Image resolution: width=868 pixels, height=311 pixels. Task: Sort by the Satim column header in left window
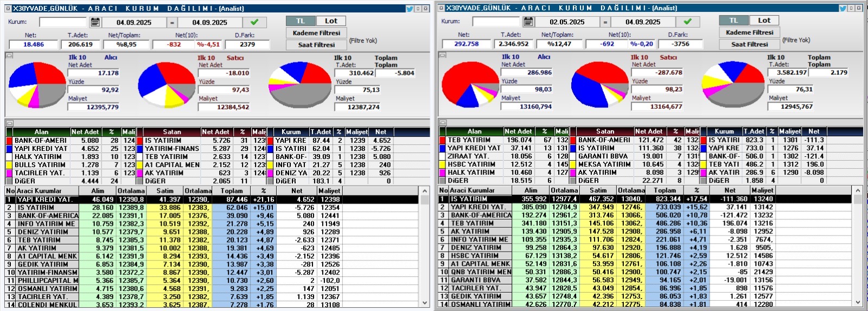[165, 191]
